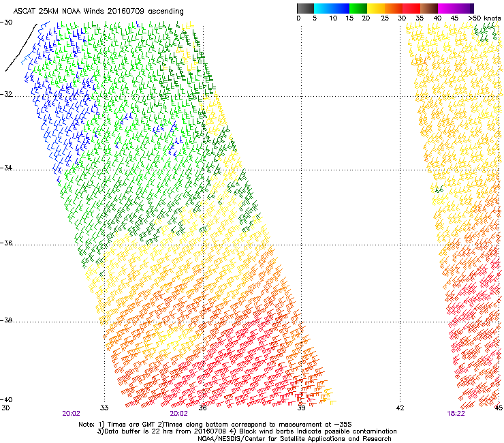Select the '39' longitude axis label
The image size is (504, 443).
click(301, 408)
